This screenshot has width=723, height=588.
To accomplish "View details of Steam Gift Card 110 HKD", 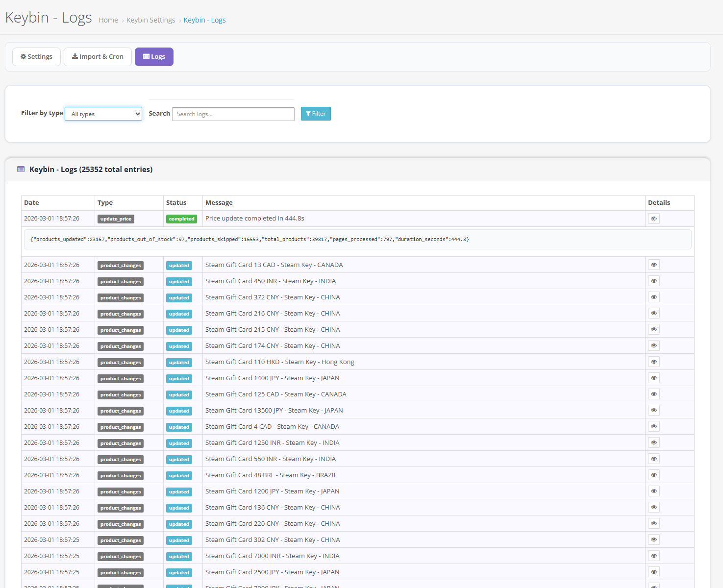I will coord(653,362).
